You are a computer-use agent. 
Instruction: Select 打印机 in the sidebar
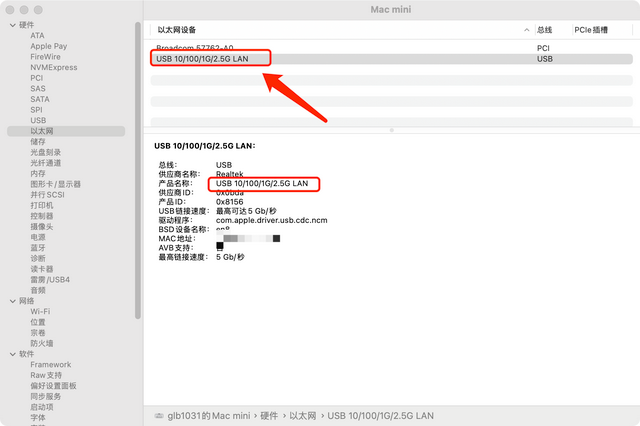point(42,205)
